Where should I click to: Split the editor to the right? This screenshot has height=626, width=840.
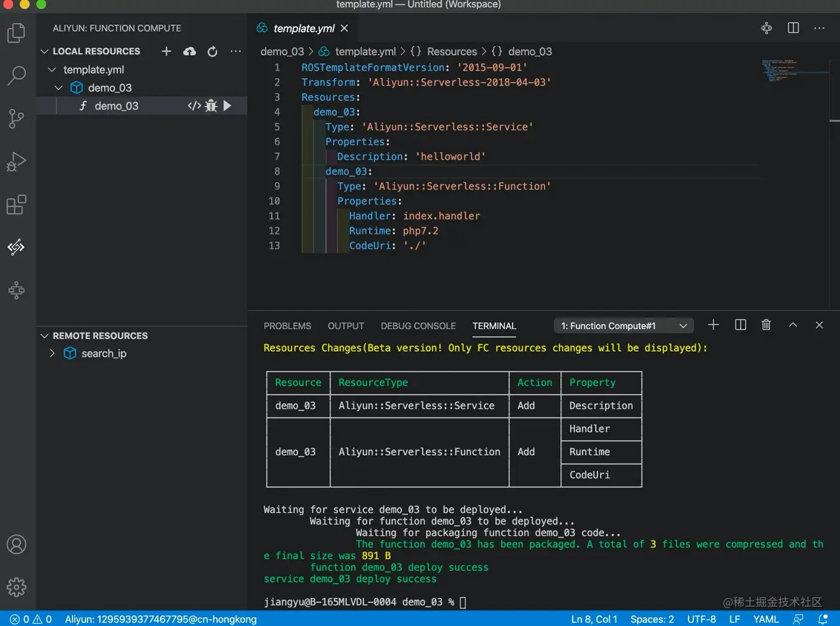pyautogui.click(x=793, y=28)
